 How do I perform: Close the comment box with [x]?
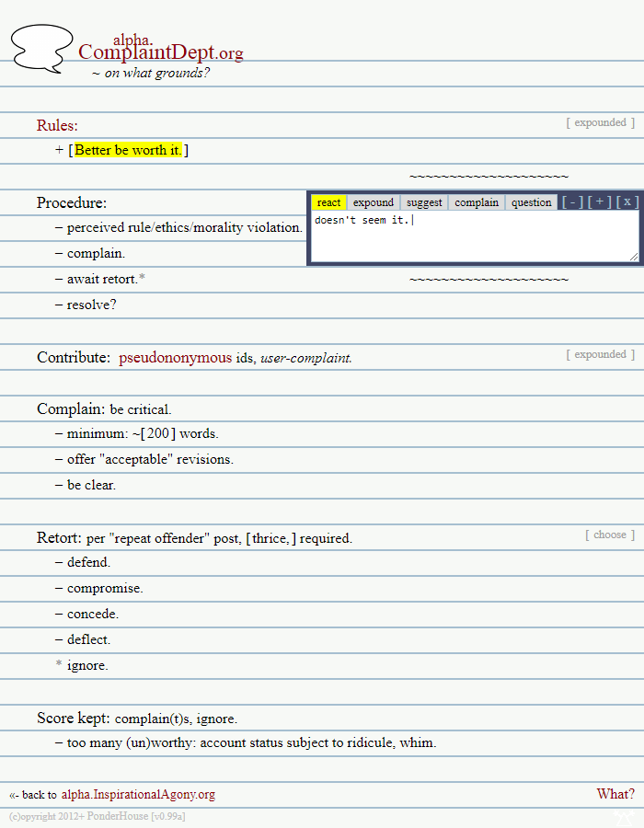pyautogui.click(x=627, y=201)
